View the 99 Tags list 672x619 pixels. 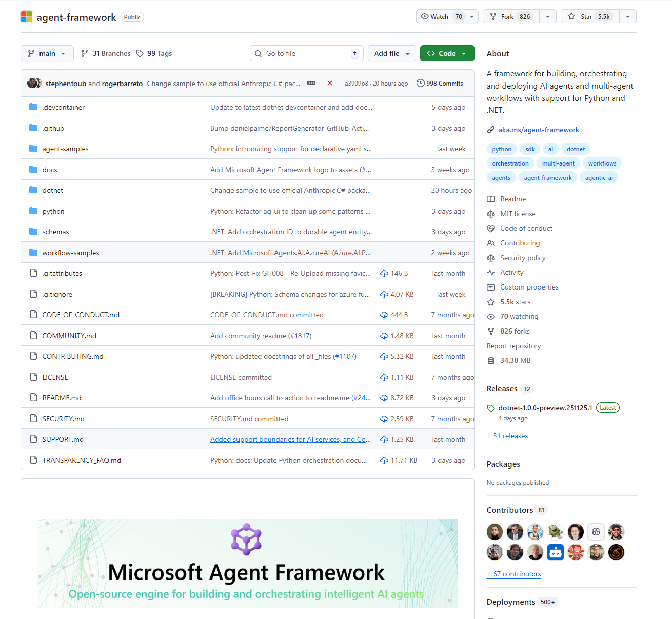[154, 53]
